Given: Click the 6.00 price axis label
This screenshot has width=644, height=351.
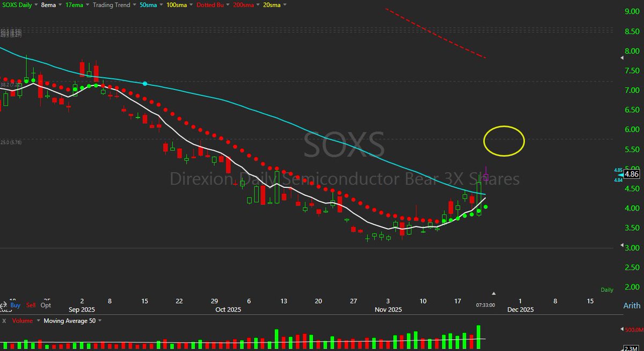Looking at the screenshot, I should [632, 129].
